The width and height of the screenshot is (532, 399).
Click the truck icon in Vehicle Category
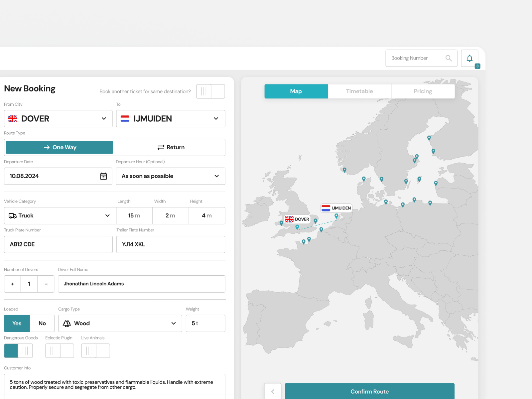13,216
